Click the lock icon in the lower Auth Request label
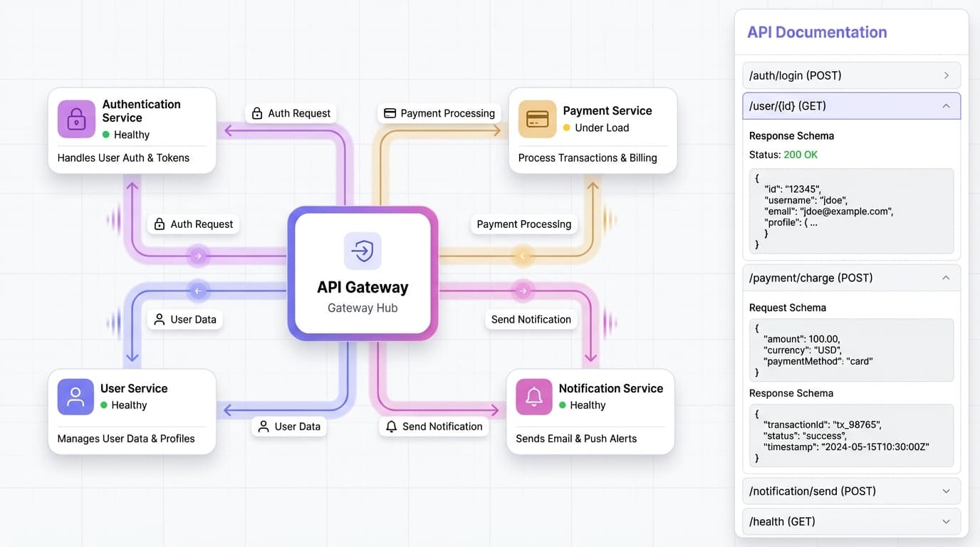The width and height of the screenshot is (980, 547). [160, 224]
